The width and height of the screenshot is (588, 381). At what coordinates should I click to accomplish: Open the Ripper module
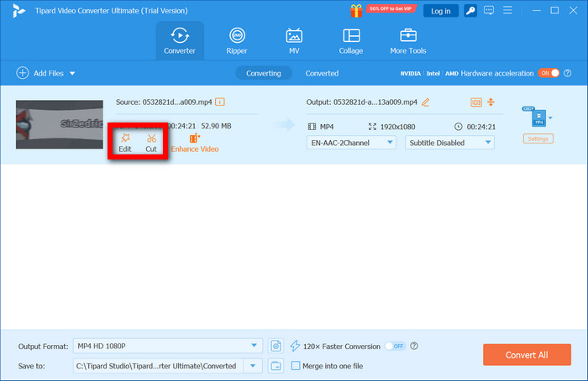pyautogui.click(x=238, y=41)
